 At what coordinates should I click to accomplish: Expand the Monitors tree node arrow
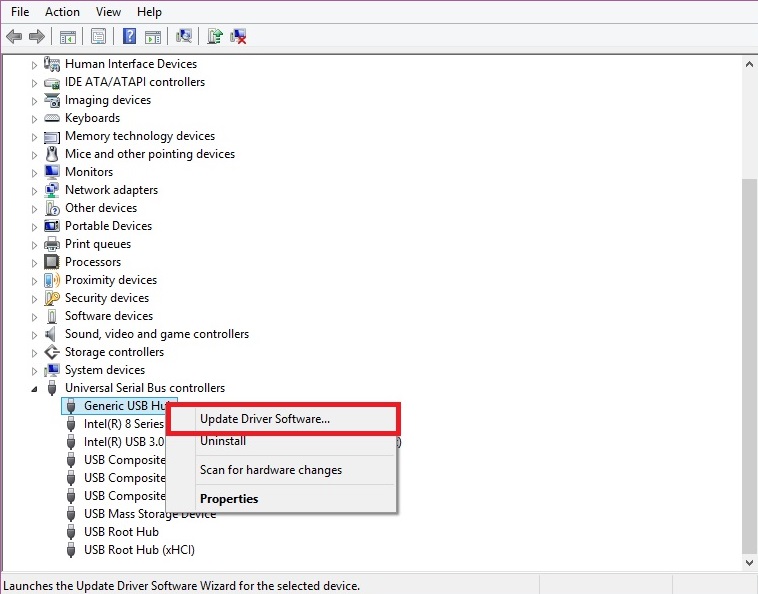pos(34,173)
